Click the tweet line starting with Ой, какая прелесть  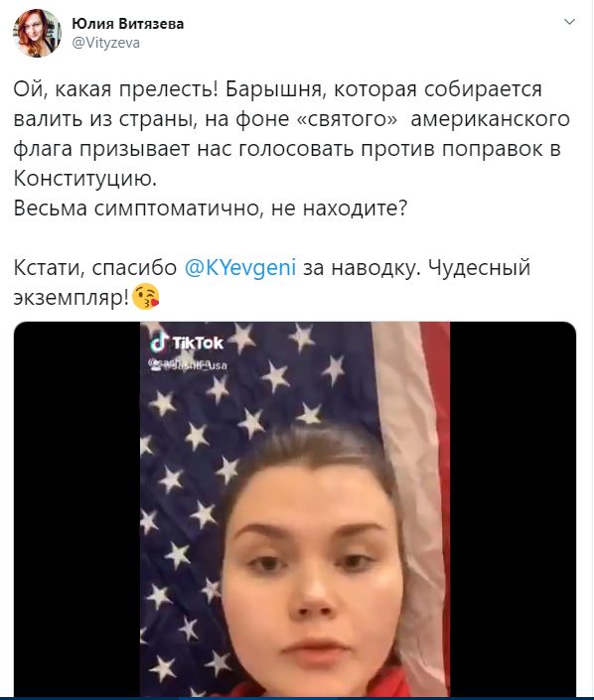pos(277,89)
